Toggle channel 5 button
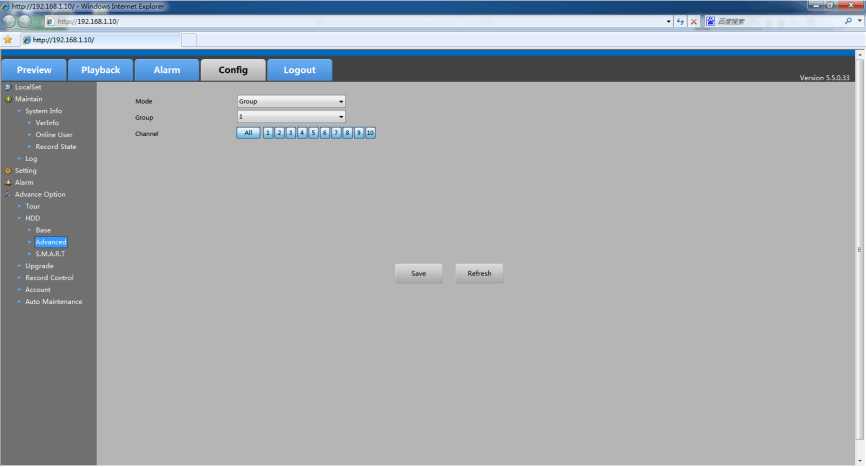866x467 pixels. 313,133
